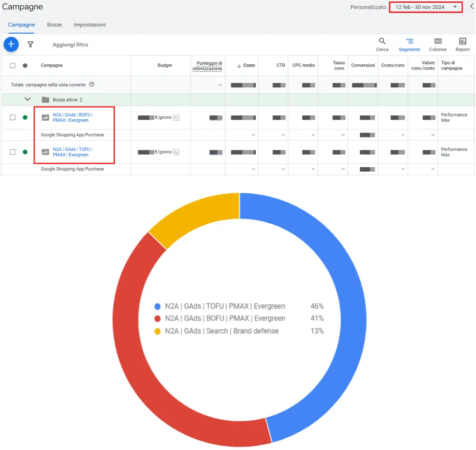Click Aggiungi filtro to add a filter
The image size is (476, 450).
70,45
